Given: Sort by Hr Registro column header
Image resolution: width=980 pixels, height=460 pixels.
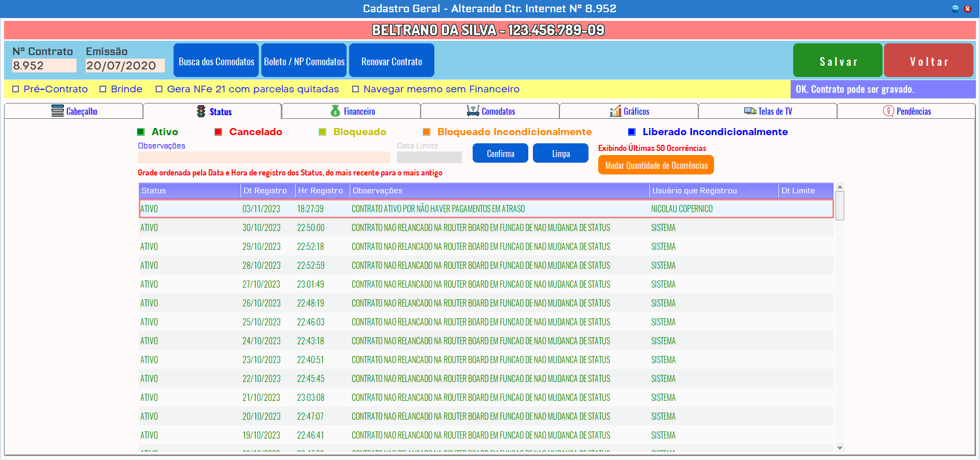Looking at the screenshot, I should click(x=322, y=191).
